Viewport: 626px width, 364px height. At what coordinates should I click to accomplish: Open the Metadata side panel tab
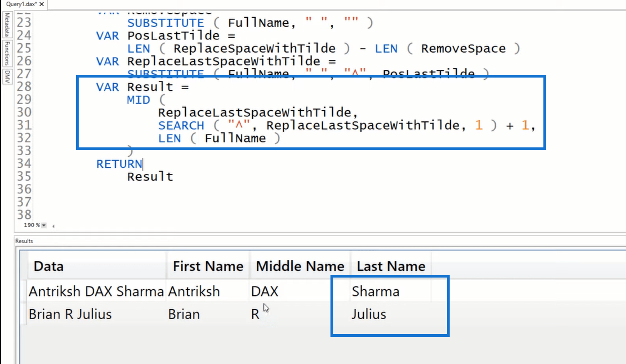(x=7, y=25)
